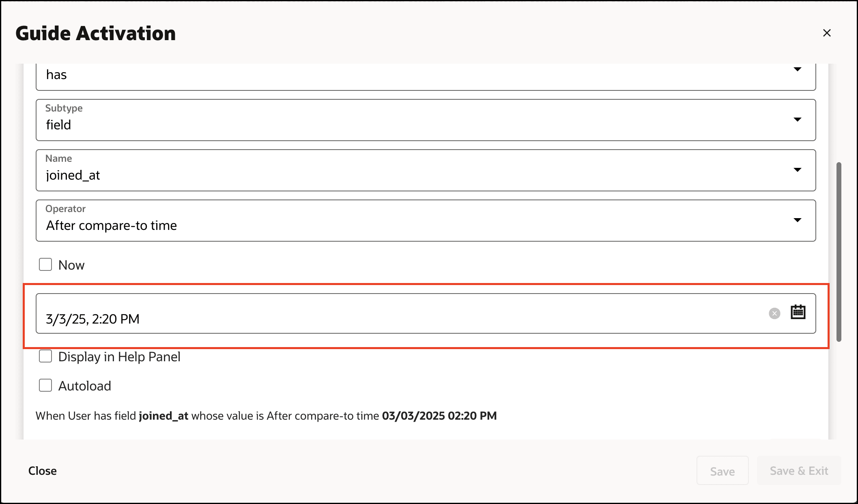Viewport: 858px width, 504px height.
Task: Expand the Operator dropdown arrow
Action: click(797, 220)
